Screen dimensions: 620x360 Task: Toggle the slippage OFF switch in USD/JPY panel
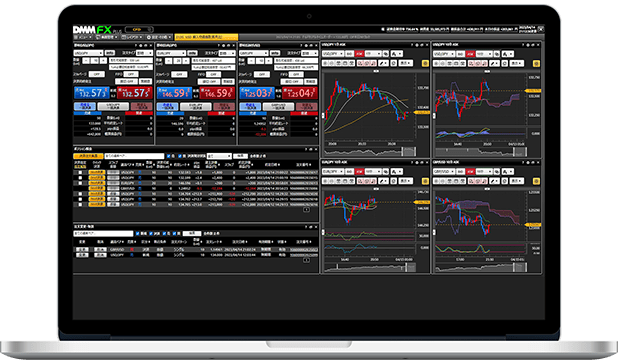pos(96,74)
